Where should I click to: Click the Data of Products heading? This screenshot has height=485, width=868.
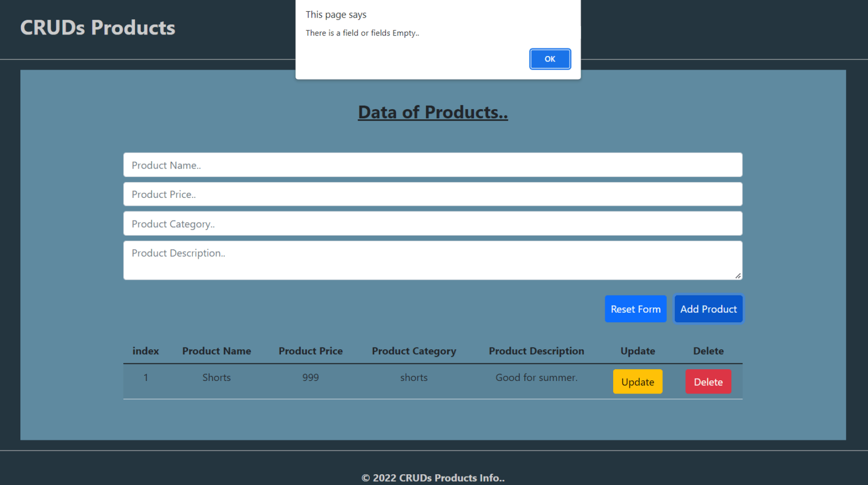click(x=433, y=112)
